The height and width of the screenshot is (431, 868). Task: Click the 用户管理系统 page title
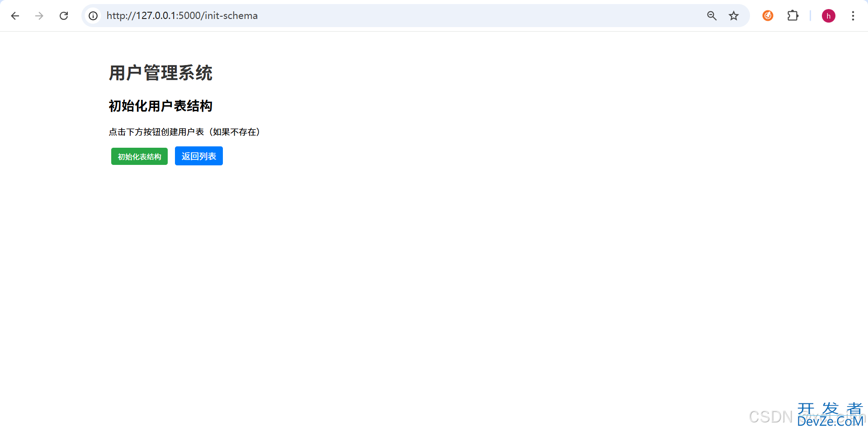pyautogui.click(x=160, y=73)
